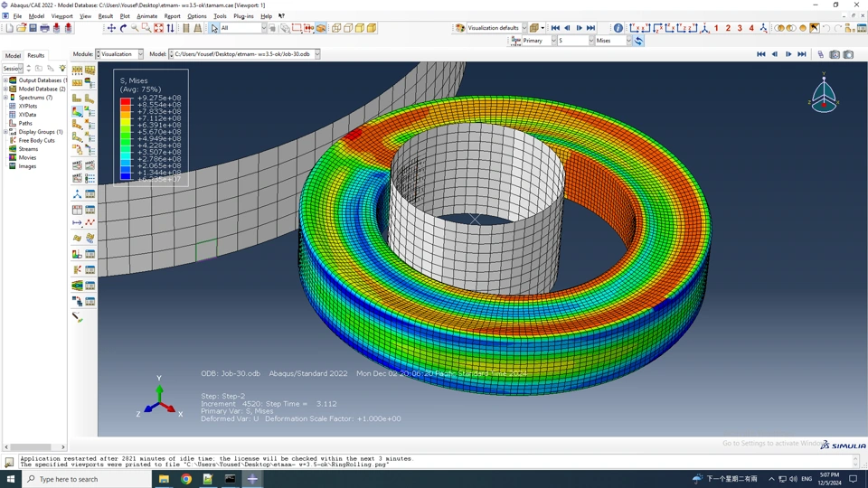Open the Plug-ins menu
The height and width of the screenshot is (488, 868).
[x=243, y=16]
